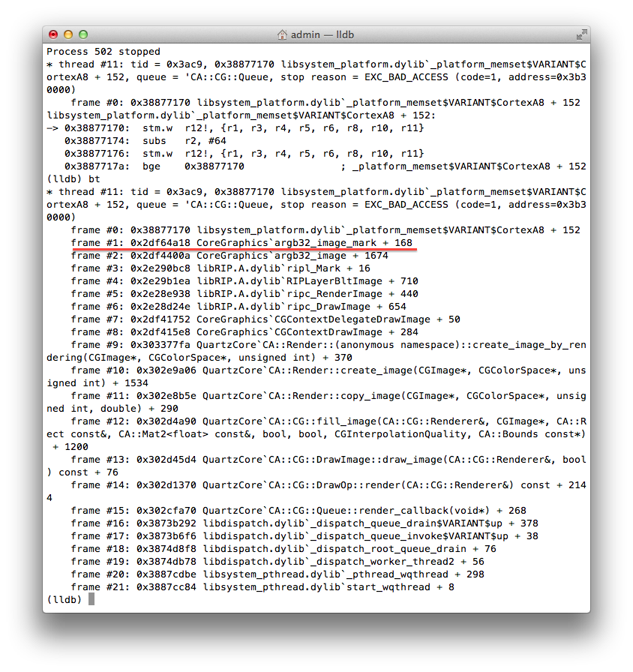The width and height of the screenshot is (633, 672).
Task: Click the '(lldb) bt' command line
Action: pyautogui.click(x=73, y=178)
